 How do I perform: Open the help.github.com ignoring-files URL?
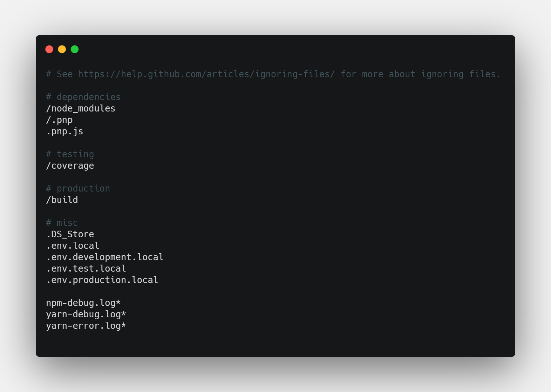click(x=206, y=74)
